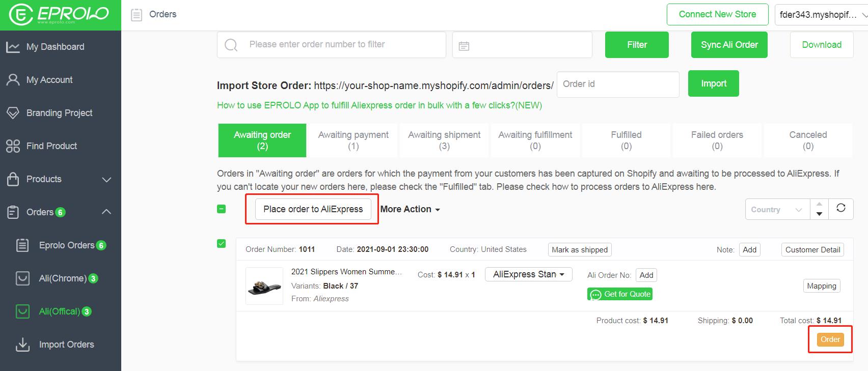Click the green Import button
Viewport: 868px width, 371px height.
714,83
